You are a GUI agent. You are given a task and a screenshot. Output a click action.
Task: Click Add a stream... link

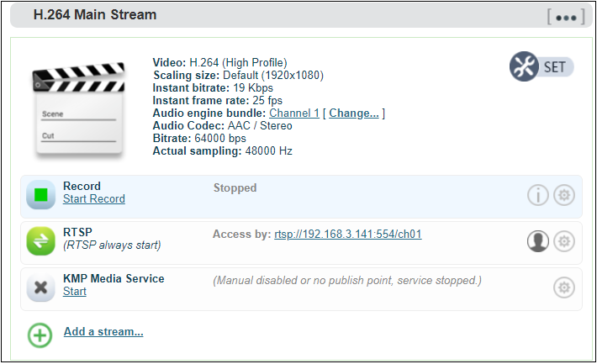(103, 332)
